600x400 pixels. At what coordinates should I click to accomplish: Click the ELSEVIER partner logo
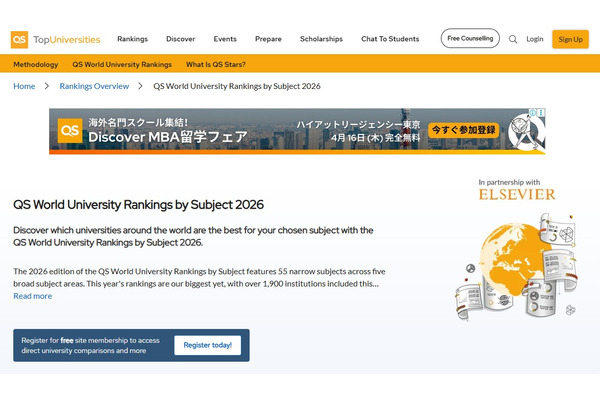517,194
